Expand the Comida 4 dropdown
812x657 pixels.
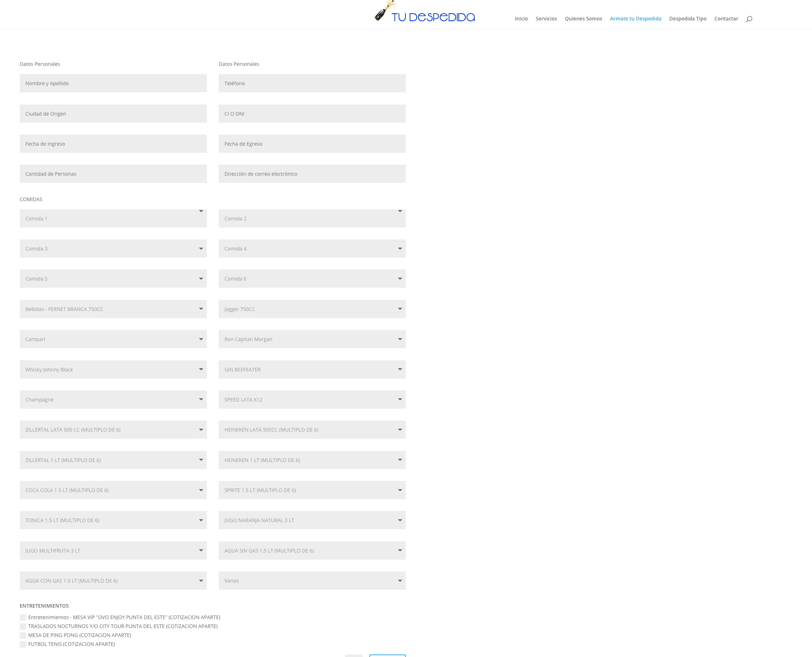[312, 249]
